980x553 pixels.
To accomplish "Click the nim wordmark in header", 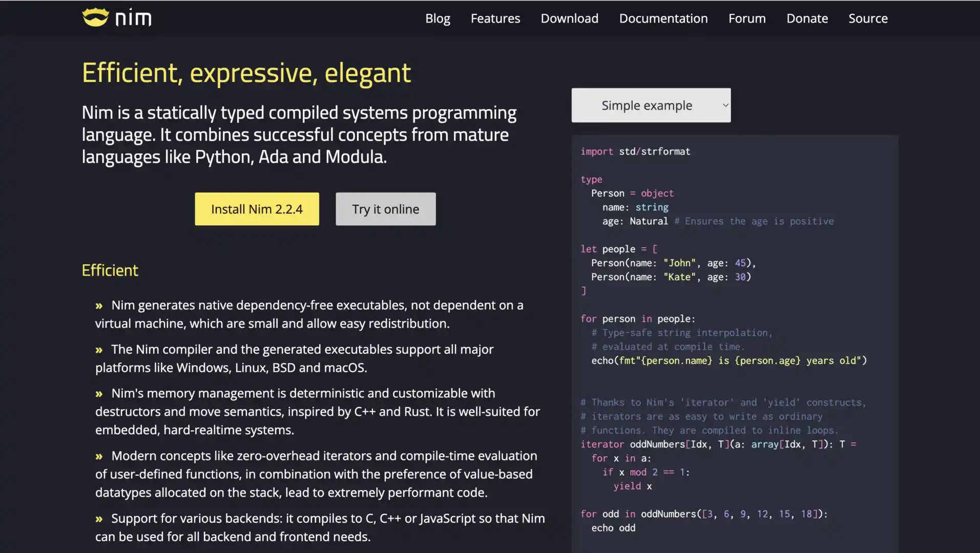I will pos(133,18).
